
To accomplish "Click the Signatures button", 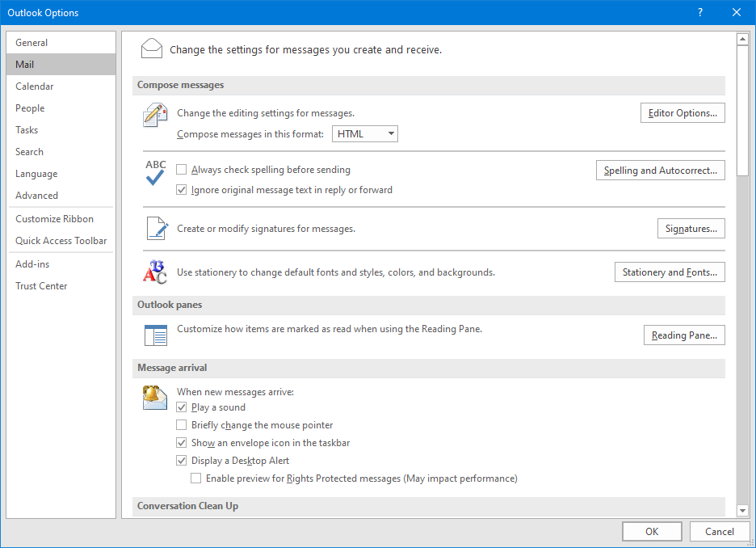I will click(x=691, y=229).
